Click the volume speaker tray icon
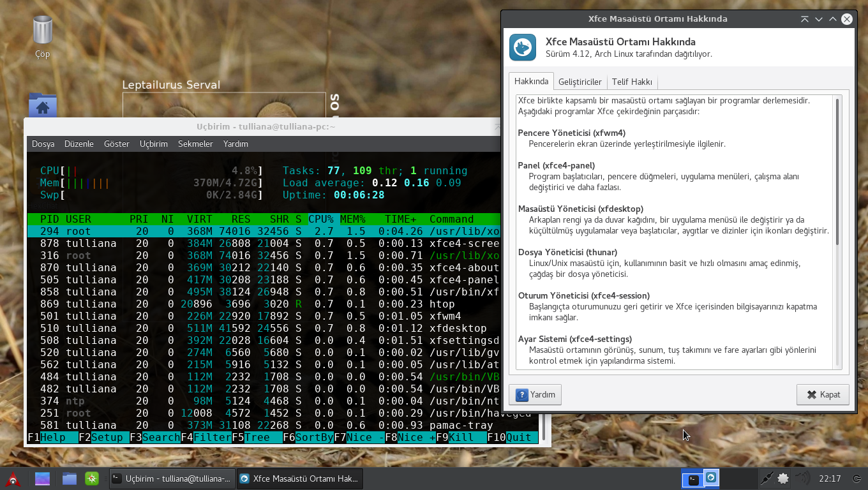Viewport: 868px width, 490px height. [802, 479]
